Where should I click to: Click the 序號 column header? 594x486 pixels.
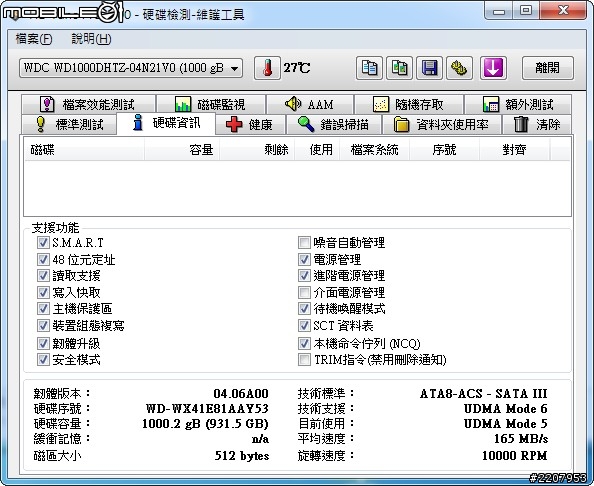444,150
